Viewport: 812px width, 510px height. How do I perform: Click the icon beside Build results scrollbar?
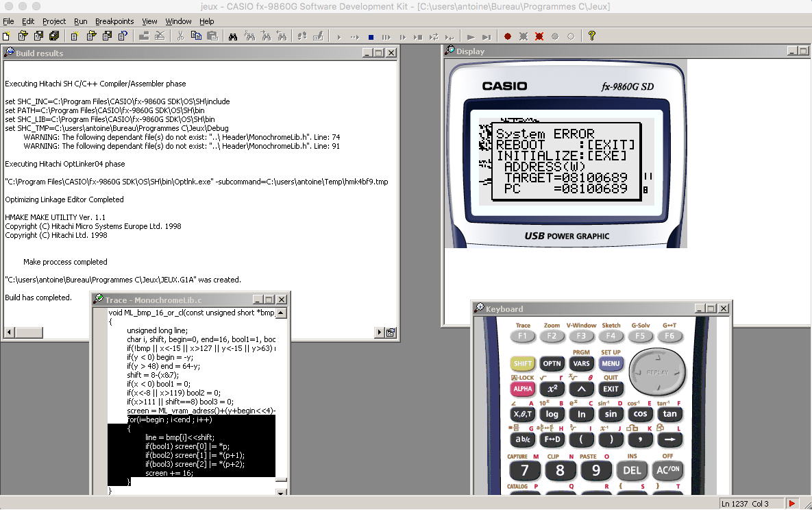tap(391, 332)
